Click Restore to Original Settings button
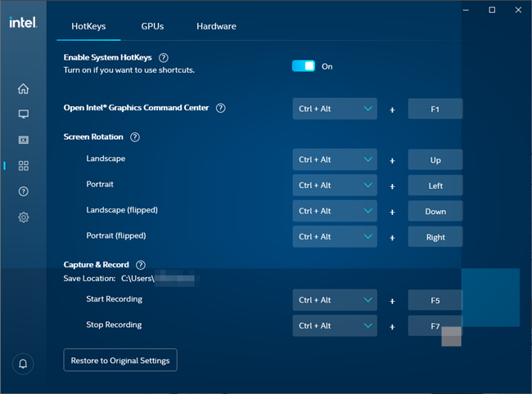 click(120, 360)
